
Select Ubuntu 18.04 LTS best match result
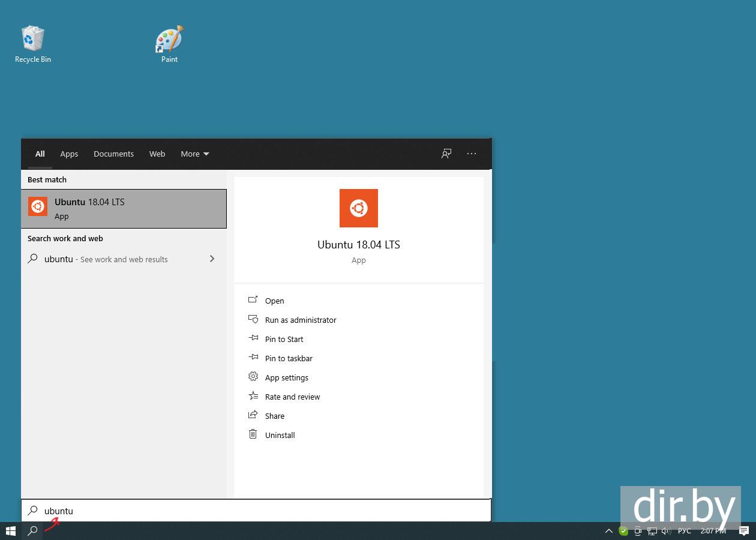(x=124, y=209)
